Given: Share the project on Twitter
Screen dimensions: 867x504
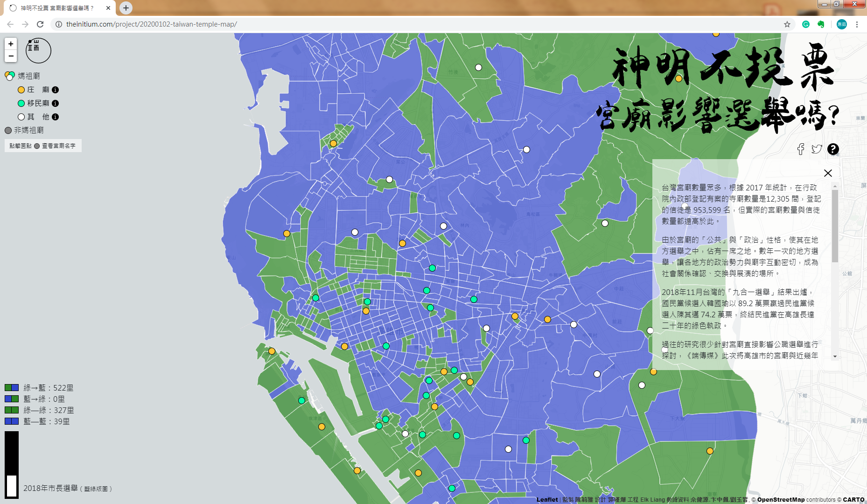Looking at the screenshot, I should tap(817, 149).
